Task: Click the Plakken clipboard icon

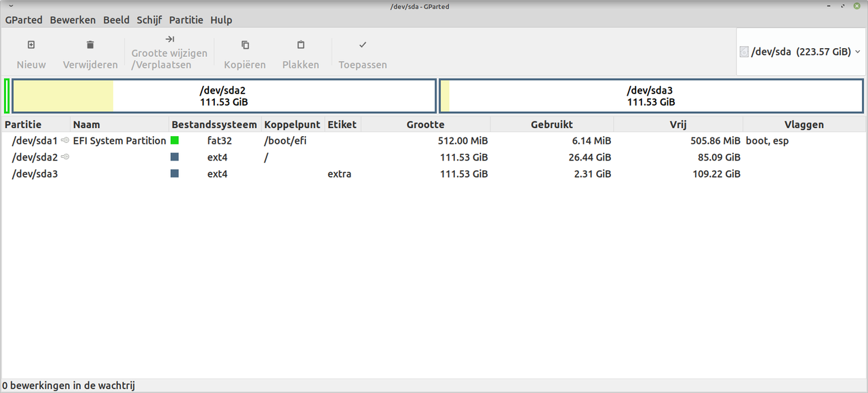Action: (x=300, y=45)
